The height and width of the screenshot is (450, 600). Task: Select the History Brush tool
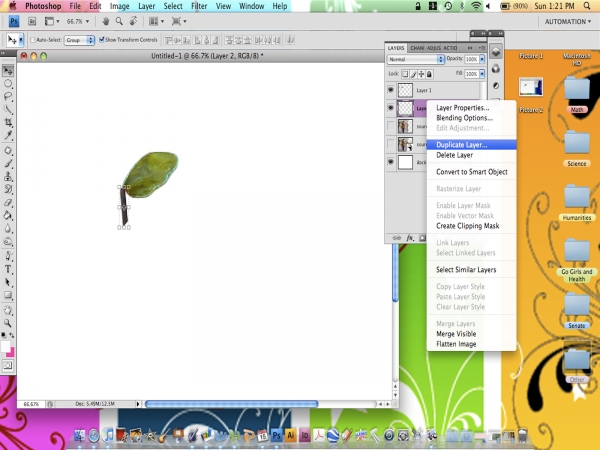[x=8, y=190]
